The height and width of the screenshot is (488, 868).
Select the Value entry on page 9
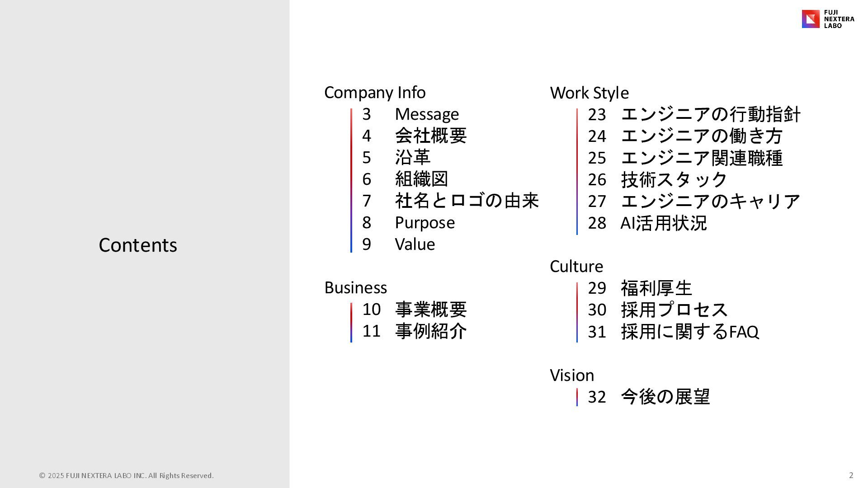point(415,244)
